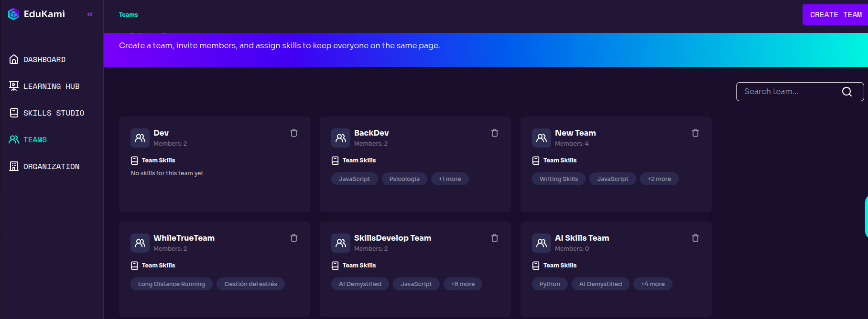868x319 pixels.
Task: Expand '+4 more' skills on AI Skills Team
Action: 652,284
